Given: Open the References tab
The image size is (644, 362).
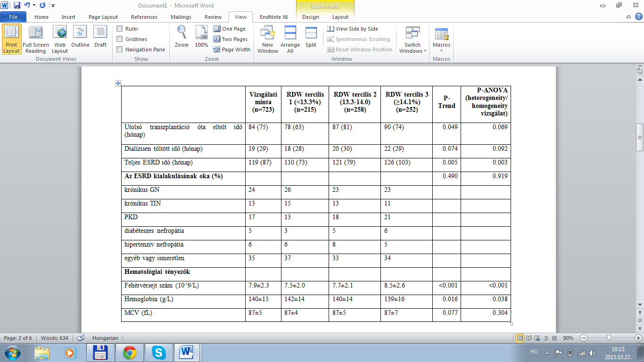Looking at the screenshot, I should [144, 17].
